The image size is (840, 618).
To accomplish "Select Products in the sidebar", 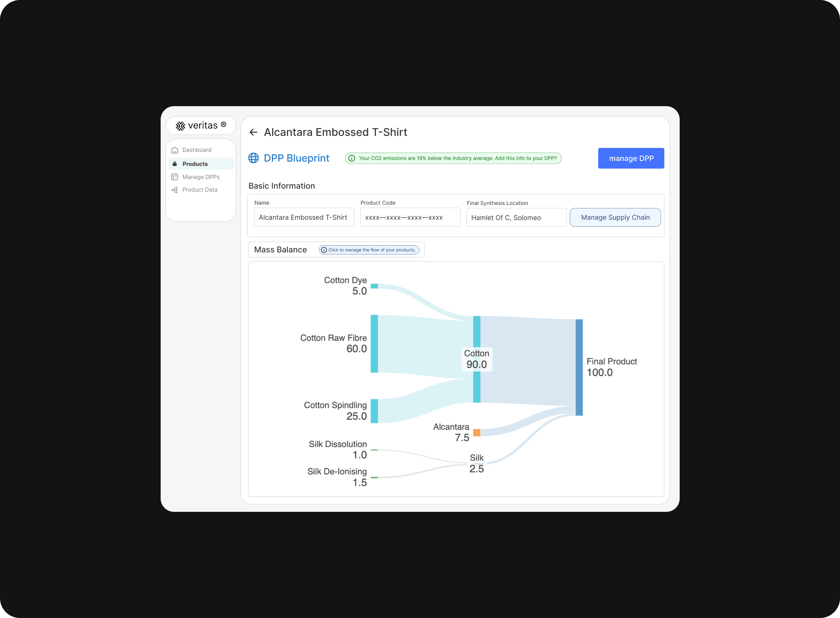I will click(201, 164).
